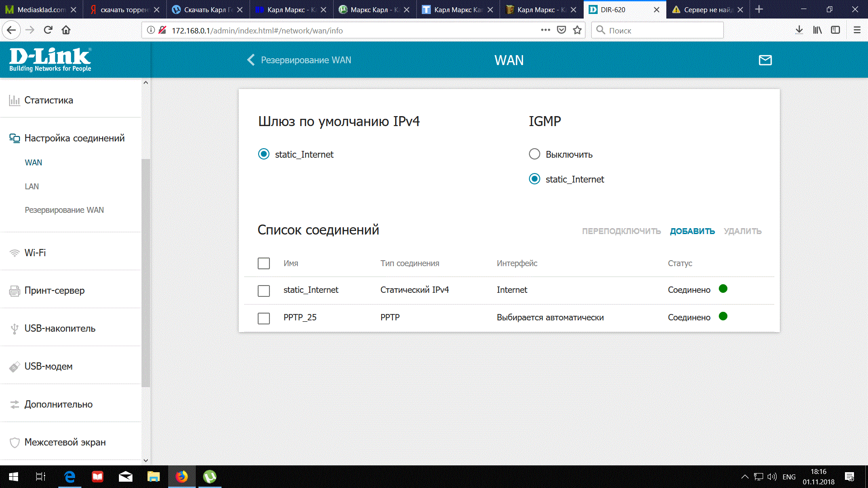The image size is (868, 488).
Task: Check the static_Internet connection checkbox
Action: pos(264,291)
